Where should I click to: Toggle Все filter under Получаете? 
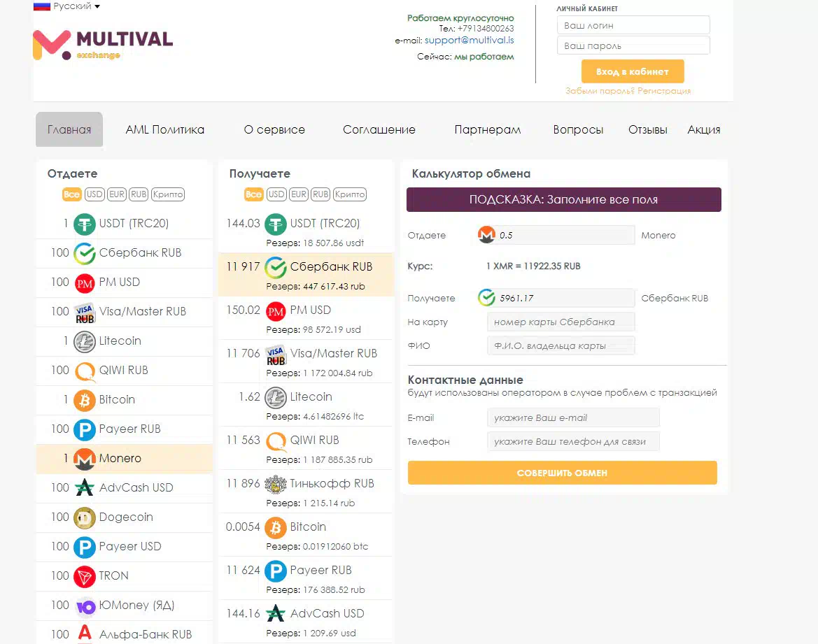pyautogui.click(x=253, y=194)
